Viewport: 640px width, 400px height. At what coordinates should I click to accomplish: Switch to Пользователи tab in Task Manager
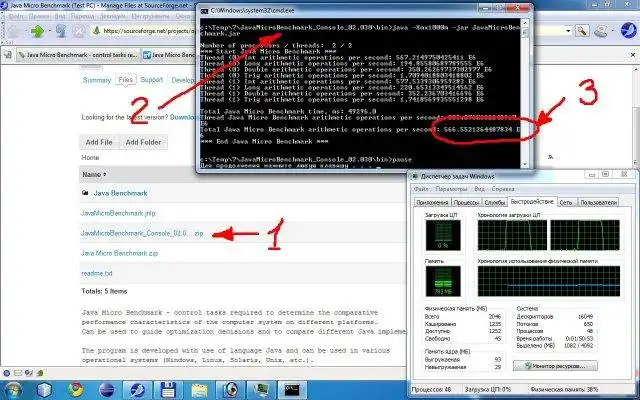point(598,202)
